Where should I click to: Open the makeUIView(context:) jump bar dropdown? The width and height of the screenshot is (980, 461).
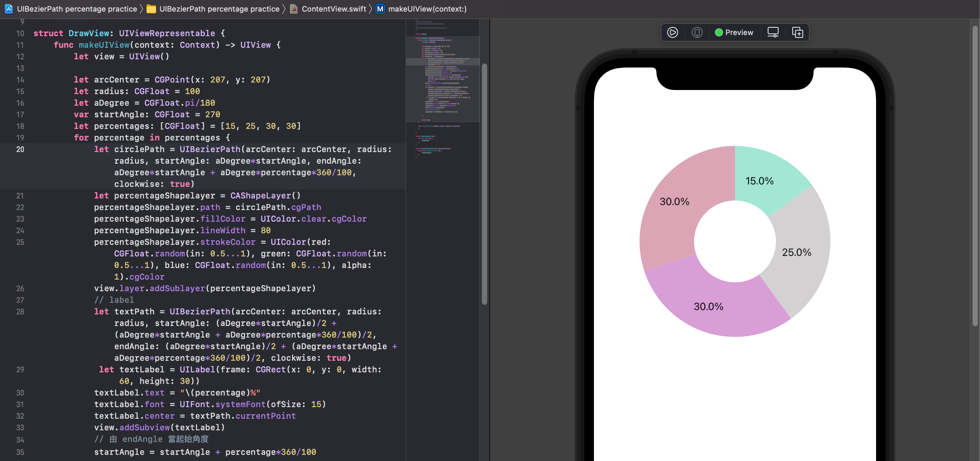(427, 9)
